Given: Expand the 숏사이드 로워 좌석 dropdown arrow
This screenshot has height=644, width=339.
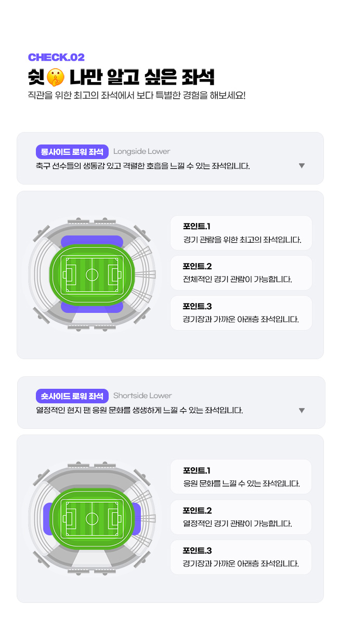Looking at the screenshot, I should [x=302, y=411].
